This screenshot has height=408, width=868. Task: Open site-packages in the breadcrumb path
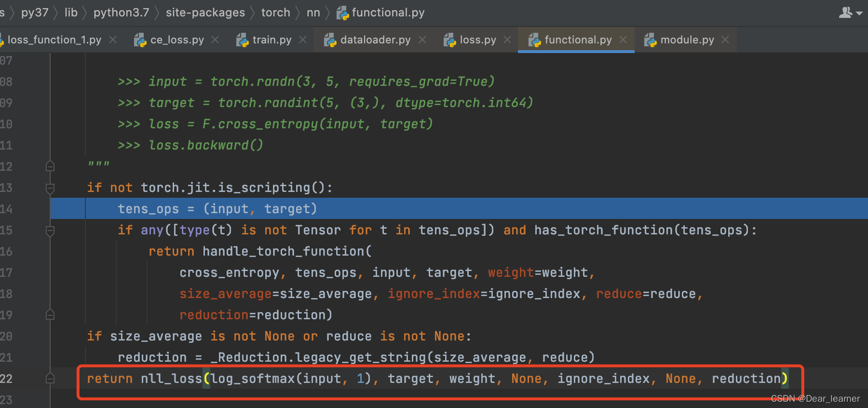[x=205, y=13]
